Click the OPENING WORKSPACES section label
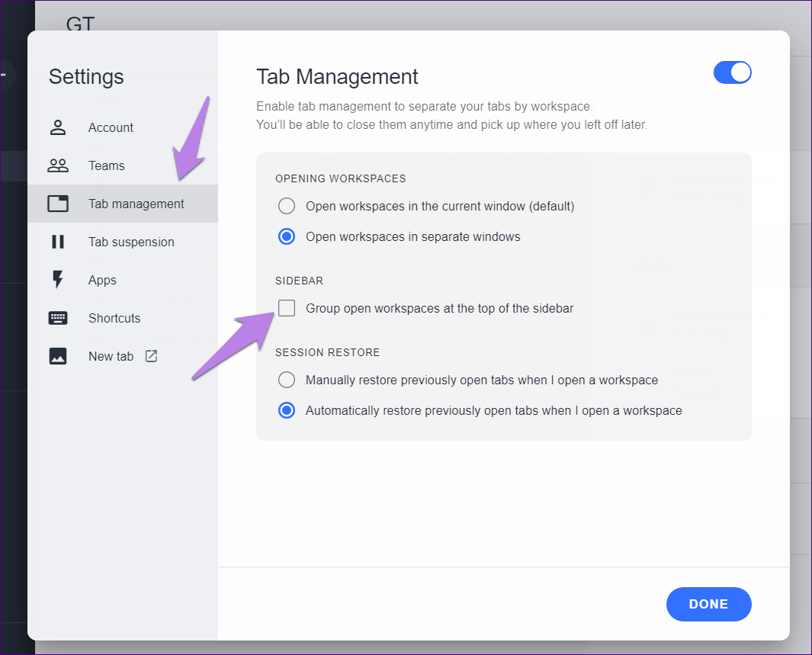The width and height of the screenshot is (812, 655). pyautogui.click(x=340, y=178)
